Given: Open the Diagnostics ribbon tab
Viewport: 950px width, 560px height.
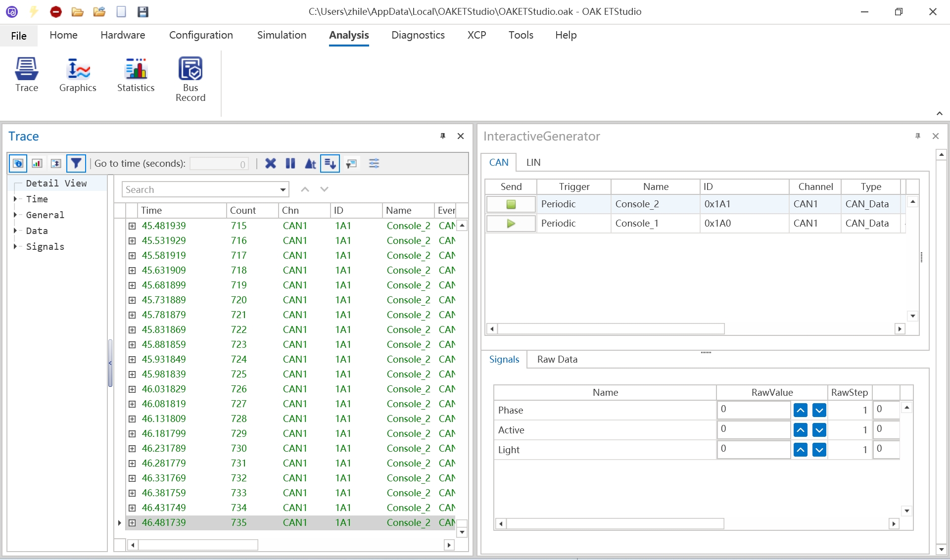Looking at the screenshot, I should coord(418,35).
